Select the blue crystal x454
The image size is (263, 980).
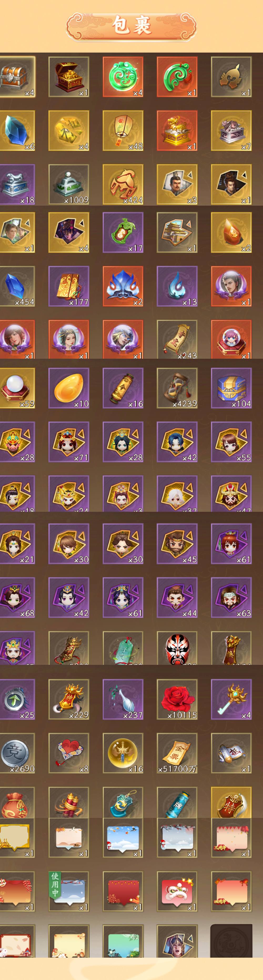coord(17,286)
